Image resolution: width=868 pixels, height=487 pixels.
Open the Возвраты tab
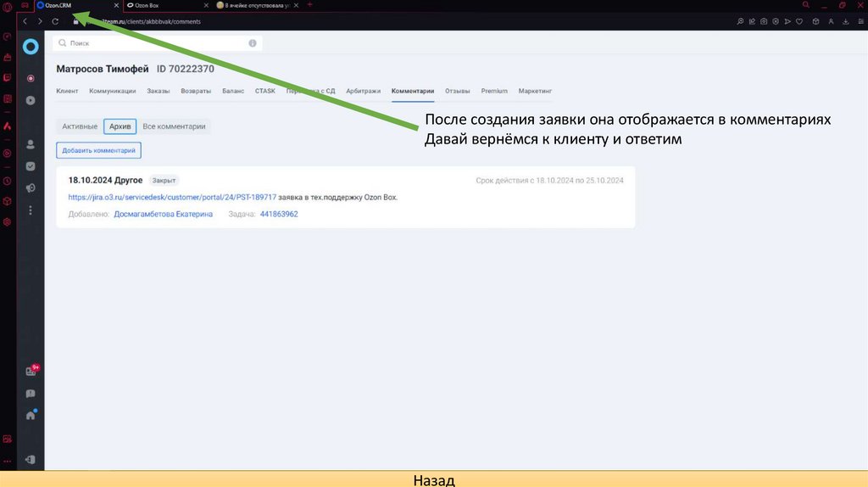coord(196,91)
